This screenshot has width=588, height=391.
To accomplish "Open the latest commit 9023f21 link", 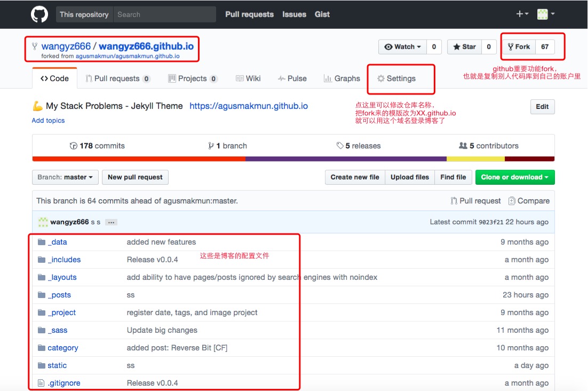I will coord(491,222).
